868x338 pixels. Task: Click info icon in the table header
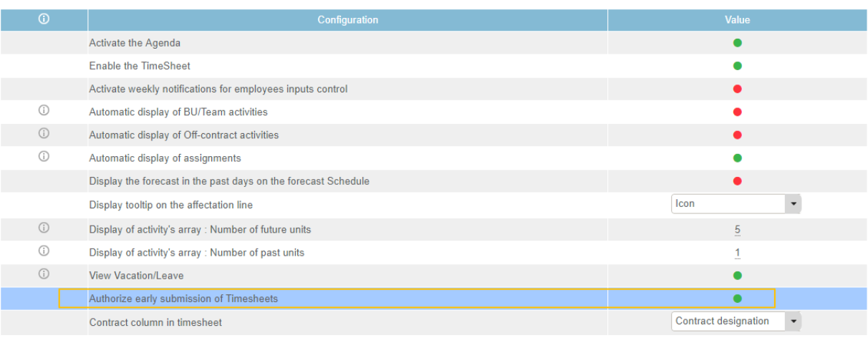point(44,19)
